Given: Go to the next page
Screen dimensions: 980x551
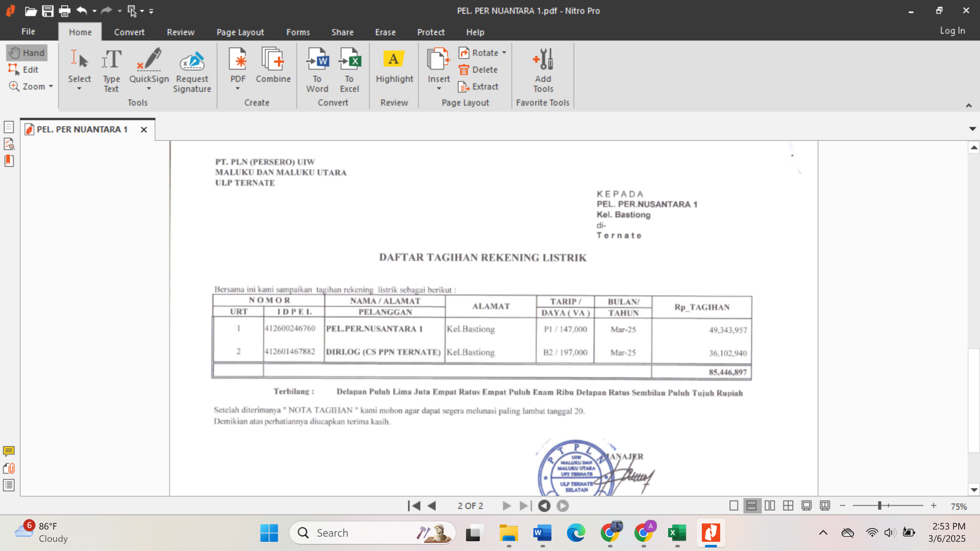Looking at the screenshot, I should 506,506.
